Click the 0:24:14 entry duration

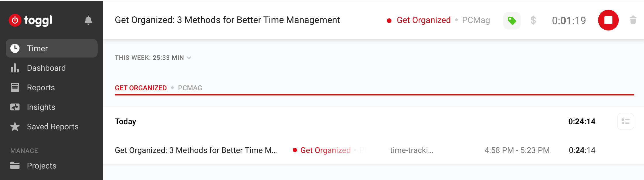[582, 150]
